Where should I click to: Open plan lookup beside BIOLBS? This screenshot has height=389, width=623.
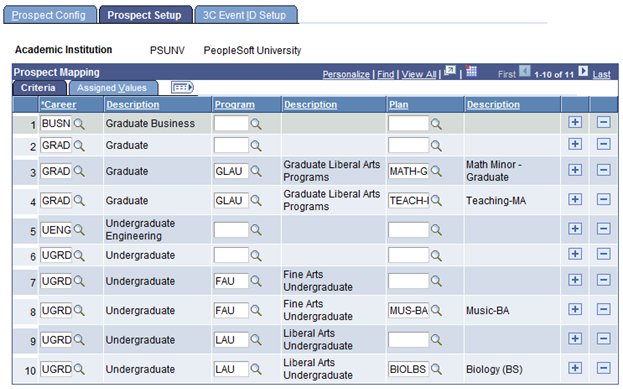coord(436,369)
